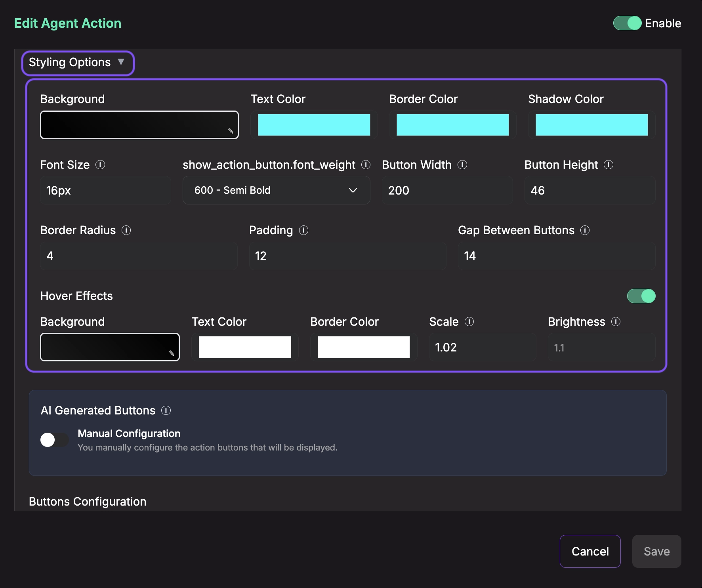Click the Brightness input field
Screen dimensions: 702x588
point(601,347)
